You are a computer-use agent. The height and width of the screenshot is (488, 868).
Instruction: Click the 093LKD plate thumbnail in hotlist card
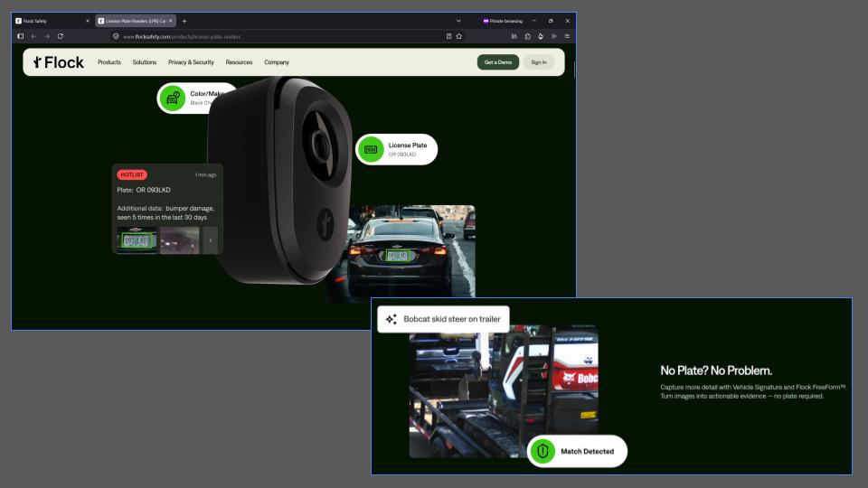(137, 240)
